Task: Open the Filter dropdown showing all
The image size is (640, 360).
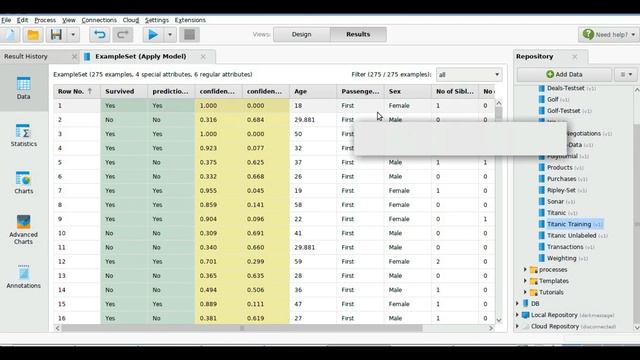Action: (x=469, y=75)
